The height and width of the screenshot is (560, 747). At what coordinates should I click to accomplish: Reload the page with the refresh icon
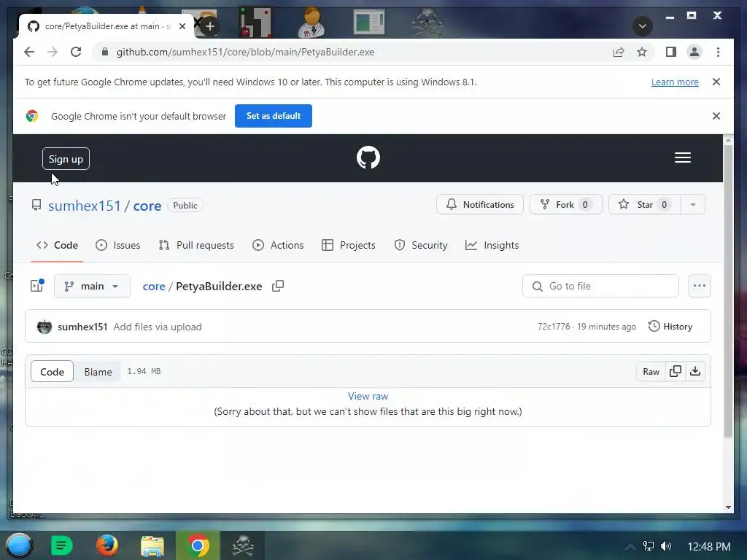[x=76, y=52]
